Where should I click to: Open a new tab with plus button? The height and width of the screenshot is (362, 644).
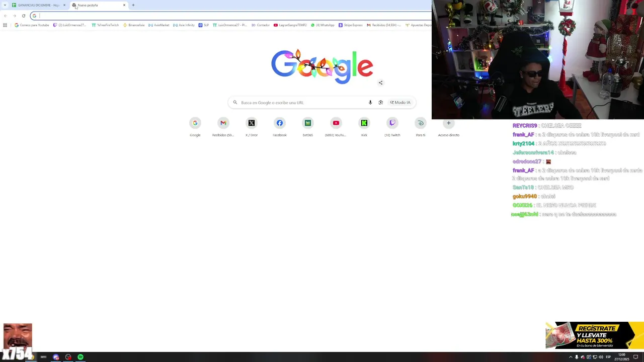pyautogui.click(x=133, y=5)
